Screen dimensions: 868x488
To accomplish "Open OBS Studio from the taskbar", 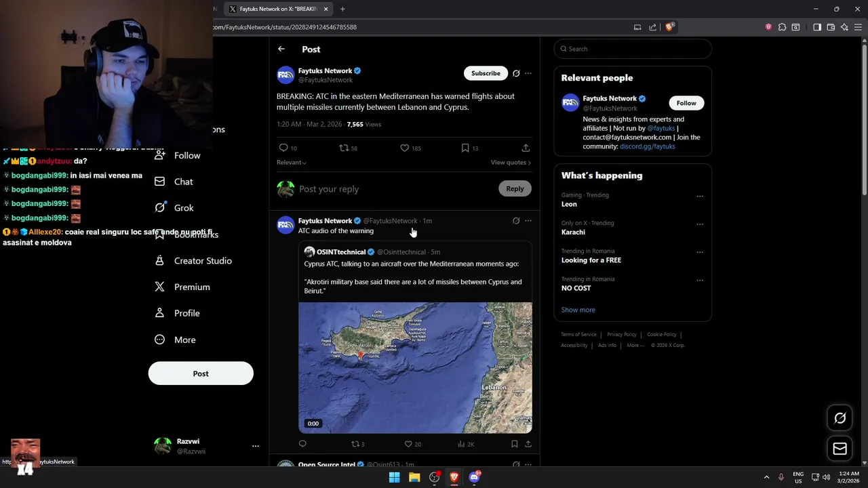I will tap(435, 477).
